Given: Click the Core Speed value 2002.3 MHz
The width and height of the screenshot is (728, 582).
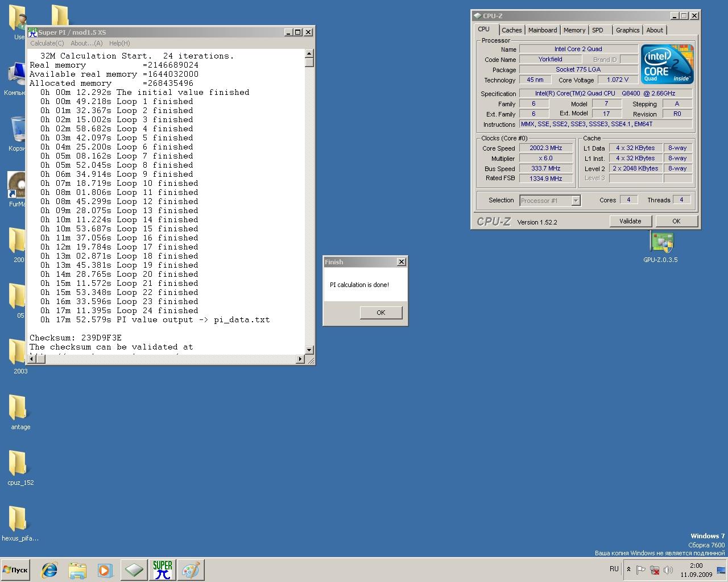Looking at the screenshot, I should pyautogui.click(x=546, y=148).
